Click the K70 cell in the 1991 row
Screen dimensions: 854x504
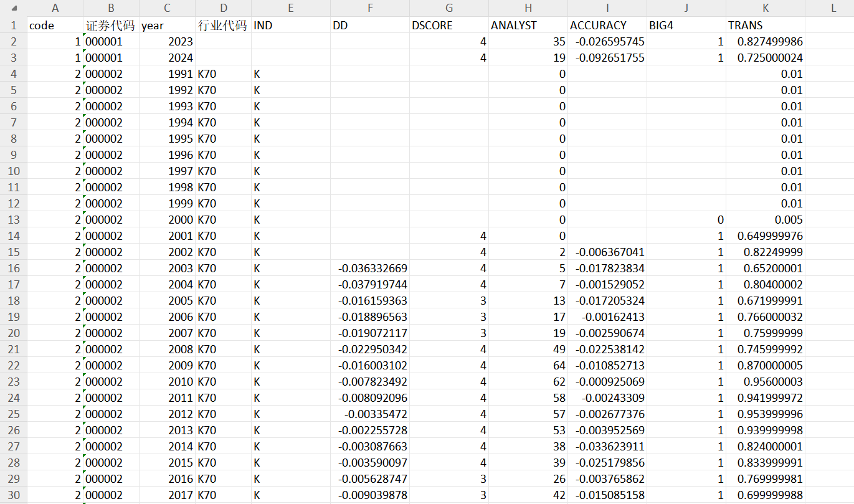pos(223,74)
